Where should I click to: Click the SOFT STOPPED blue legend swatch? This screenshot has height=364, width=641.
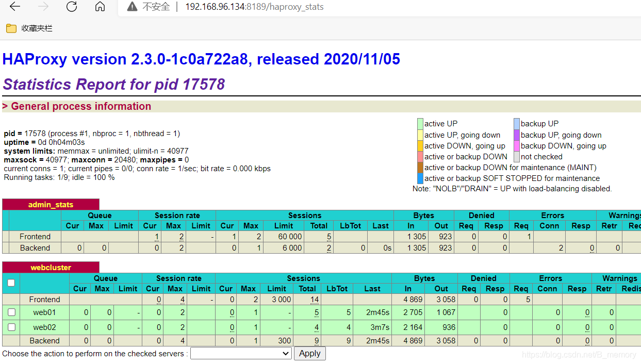[x=420, y=178]
